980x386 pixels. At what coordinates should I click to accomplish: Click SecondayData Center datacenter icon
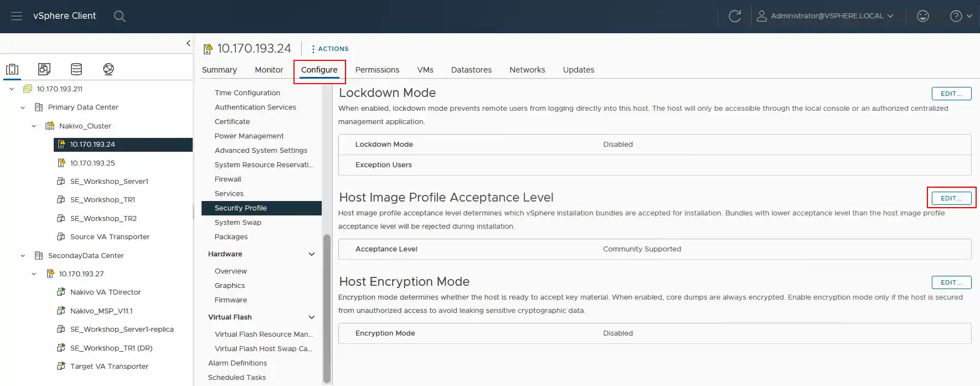pyautogui.click(x=39, y=255)
